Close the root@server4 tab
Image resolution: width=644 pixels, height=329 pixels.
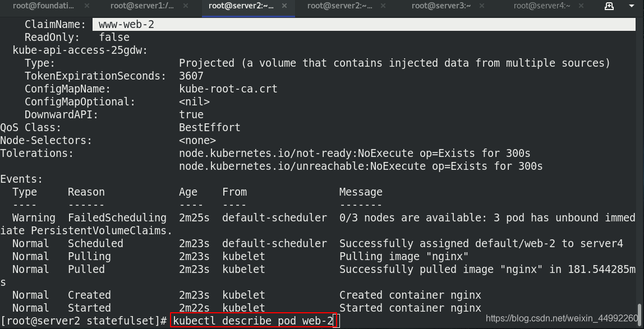click(581, 6)
